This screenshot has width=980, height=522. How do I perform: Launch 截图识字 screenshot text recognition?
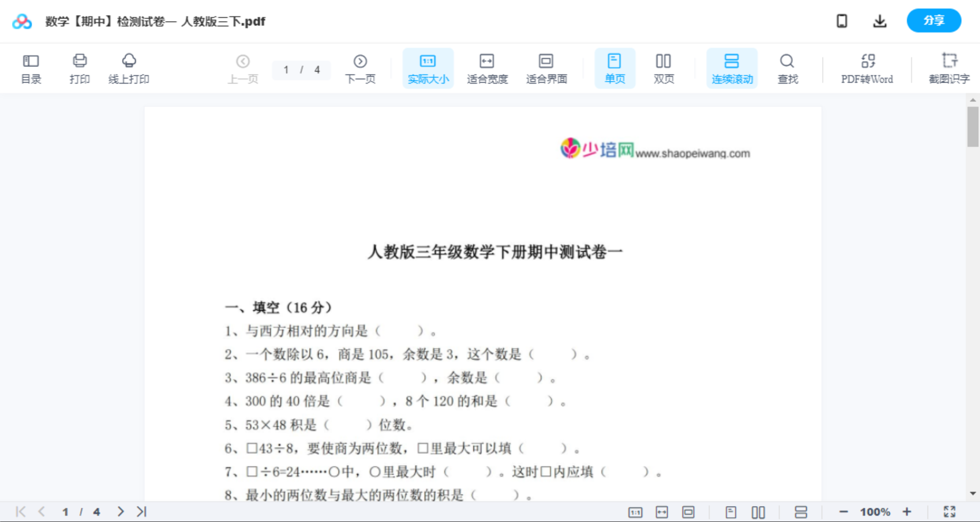pos(949,68)
